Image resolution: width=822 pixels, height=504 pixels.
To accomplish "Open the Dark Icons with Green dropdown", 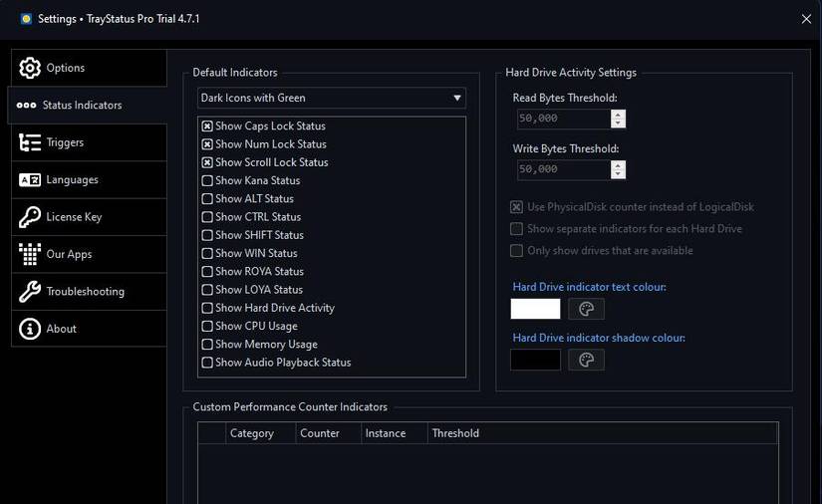I will (332, 98).
